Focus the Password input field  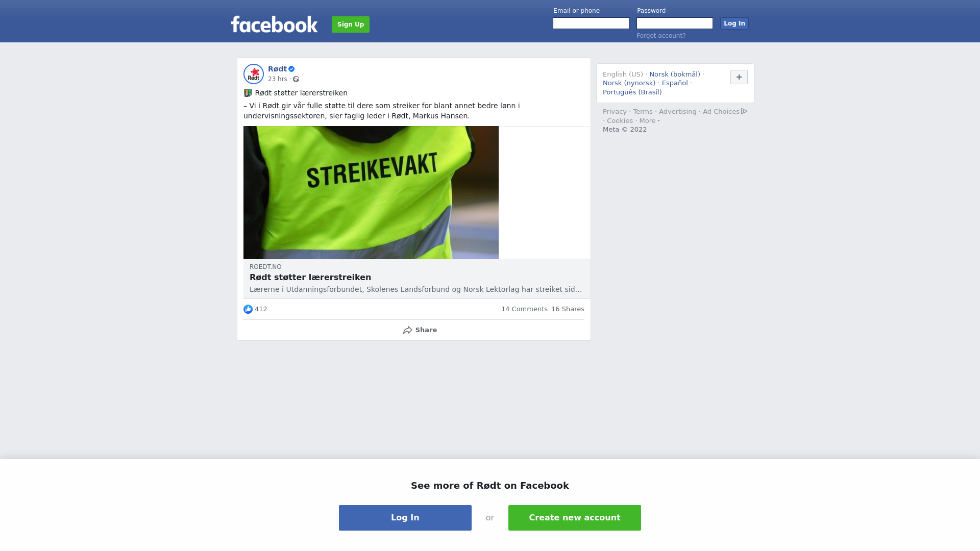point(675,23)
